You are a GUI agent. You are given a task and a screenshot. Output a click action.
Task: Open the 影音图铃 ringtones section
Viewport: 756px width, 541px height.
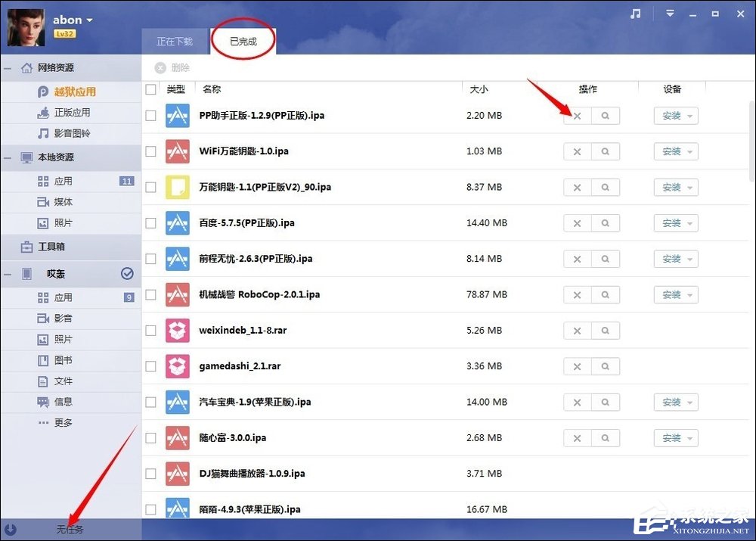pos(72,133)
